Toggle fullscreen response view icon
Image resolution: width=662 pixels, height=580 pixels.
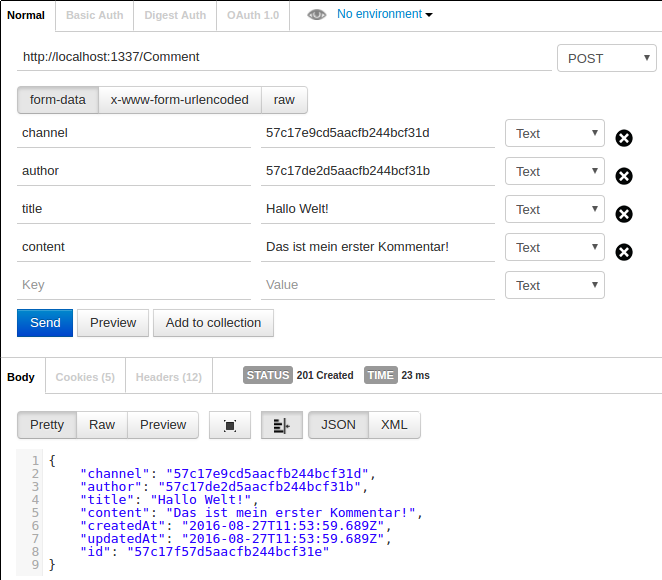pyautogui.click(x=230, y=425)
